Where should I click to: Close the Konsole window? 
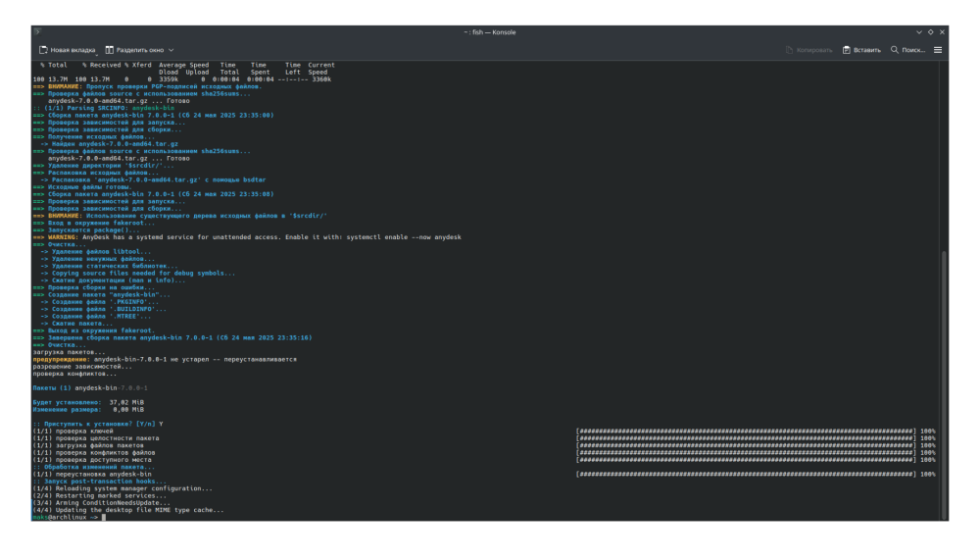942,32
